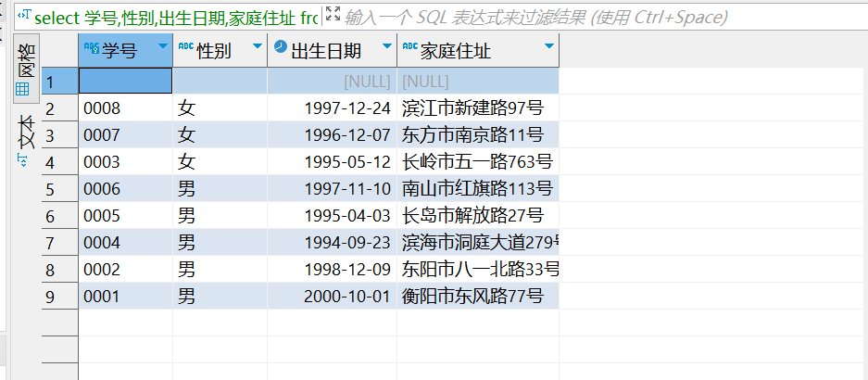Select row number 2 header
The height and width of the screenshot is (380, 868).
(x=60, y=108)
